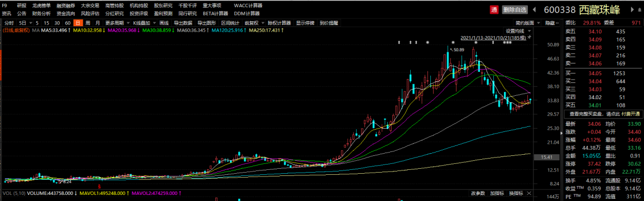Select the 15-minute period

pyautogui.click(x=47, y=23)
